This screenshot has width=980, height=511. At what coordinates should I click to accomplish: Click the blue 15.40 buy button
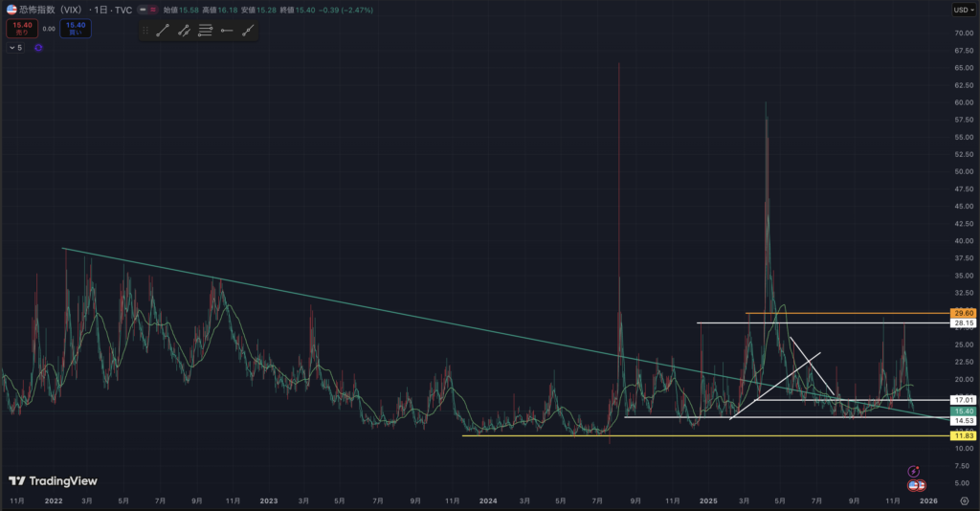75,30
